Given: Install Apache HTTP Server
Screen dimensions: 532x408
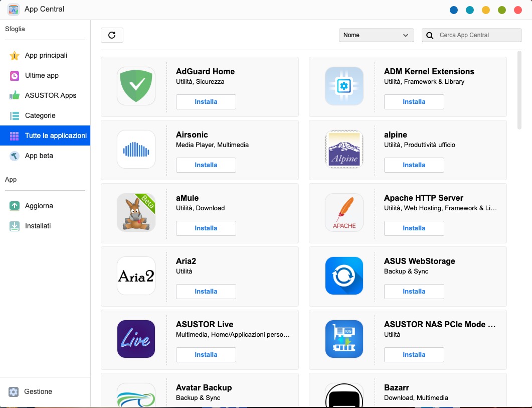Looking at the screenshot, I should 414,228.
